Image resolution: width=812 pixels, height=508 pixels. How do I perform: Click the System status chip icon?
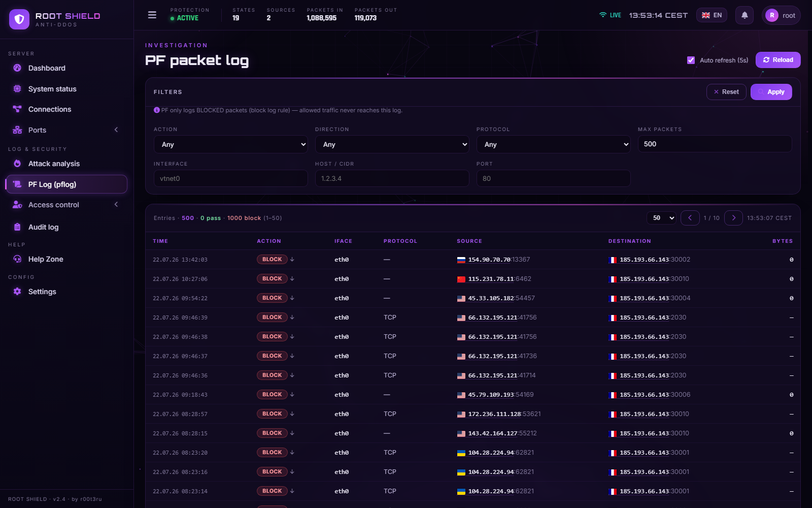[x=17, y=89]
